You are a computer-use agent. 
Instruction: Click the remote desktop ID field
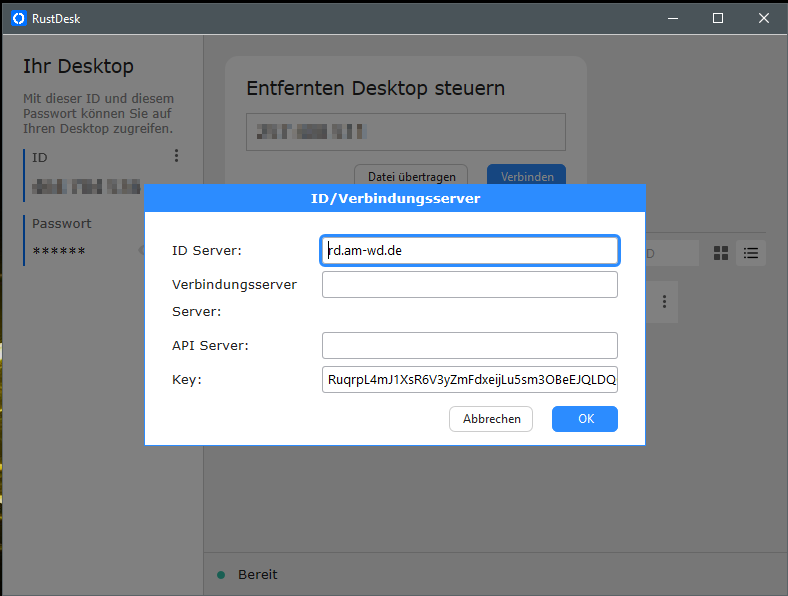(406, 132)
